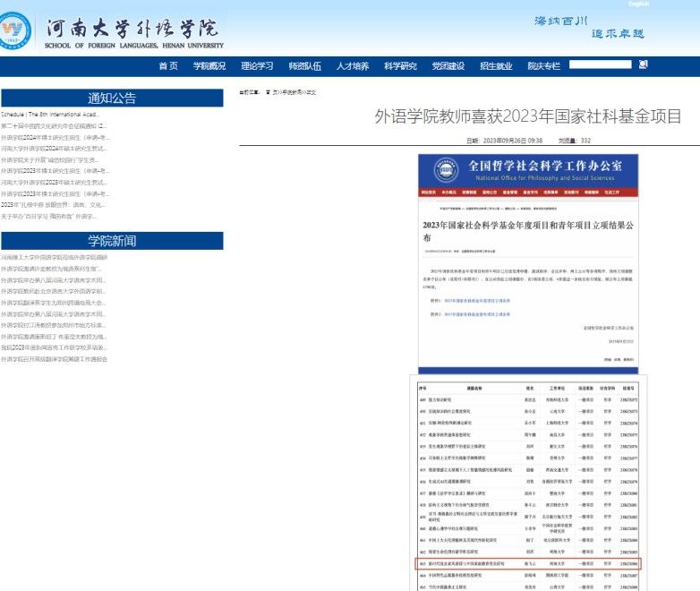
Task: Switch to the English version link
Action: pos(638,4)
